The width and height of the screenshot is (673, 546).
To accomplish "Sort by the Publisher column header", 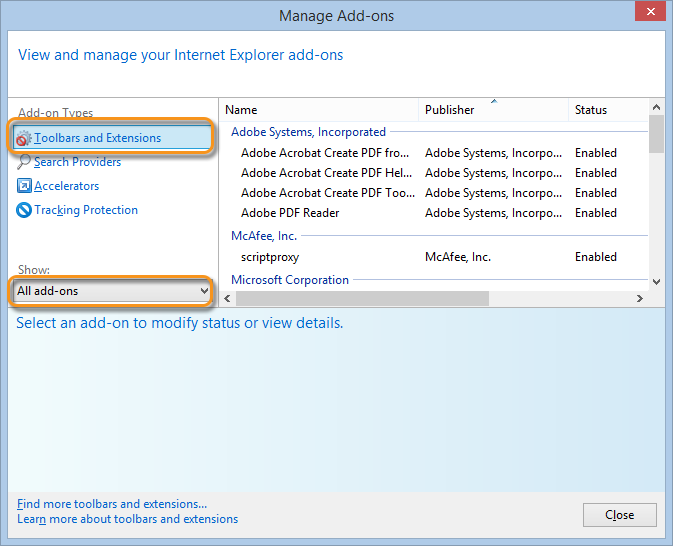I will click(494, 110).
